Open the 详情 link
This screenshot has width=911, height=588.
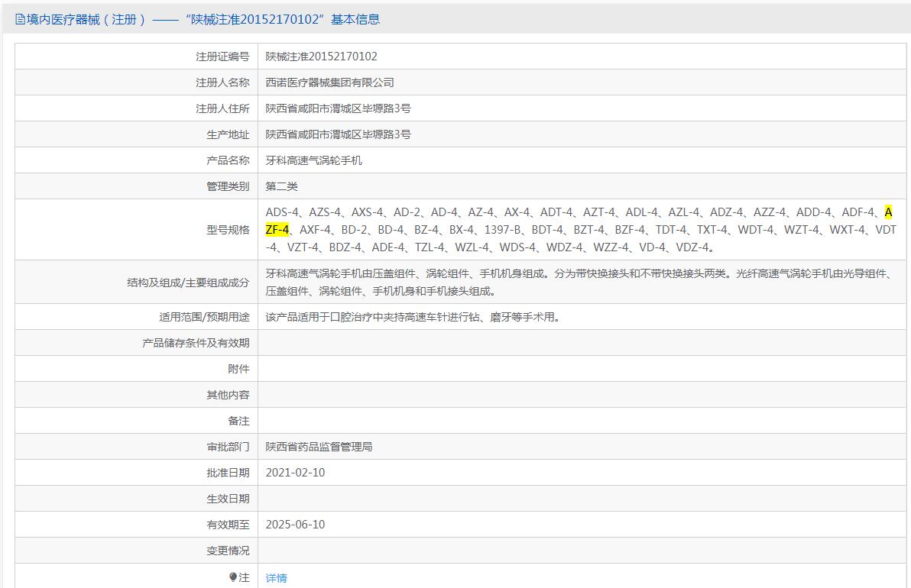point(276,577)
